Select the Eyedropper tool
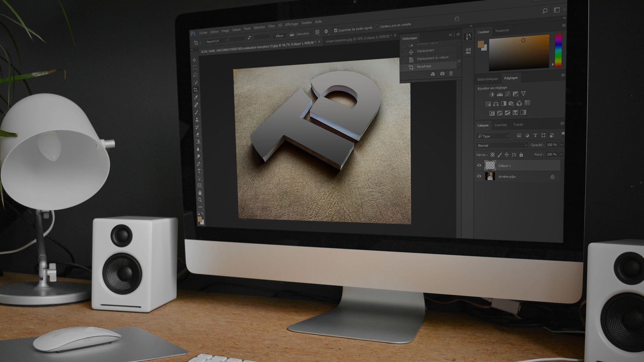This screenshot has width=644, height=362. 196,97
